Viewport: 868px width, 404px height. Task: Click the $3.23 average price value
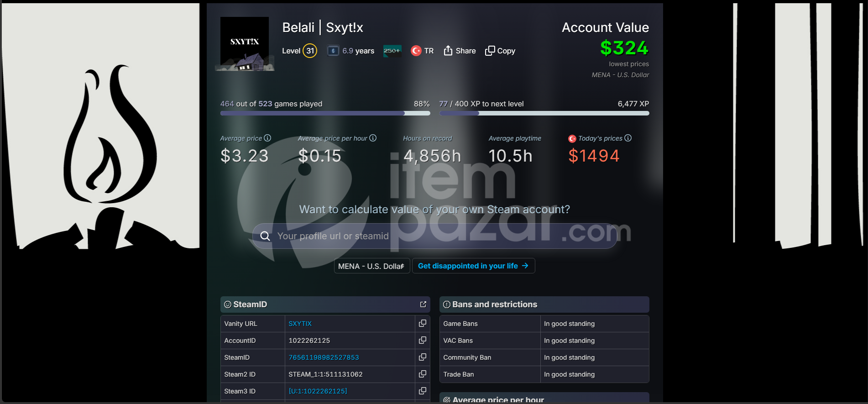click(245, 156)
